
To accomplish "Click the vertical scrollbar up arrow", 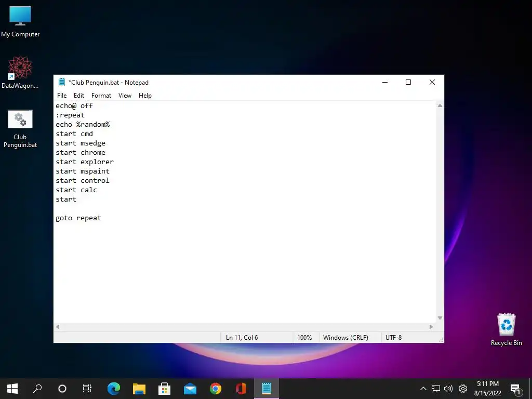I will pos(440,105).
